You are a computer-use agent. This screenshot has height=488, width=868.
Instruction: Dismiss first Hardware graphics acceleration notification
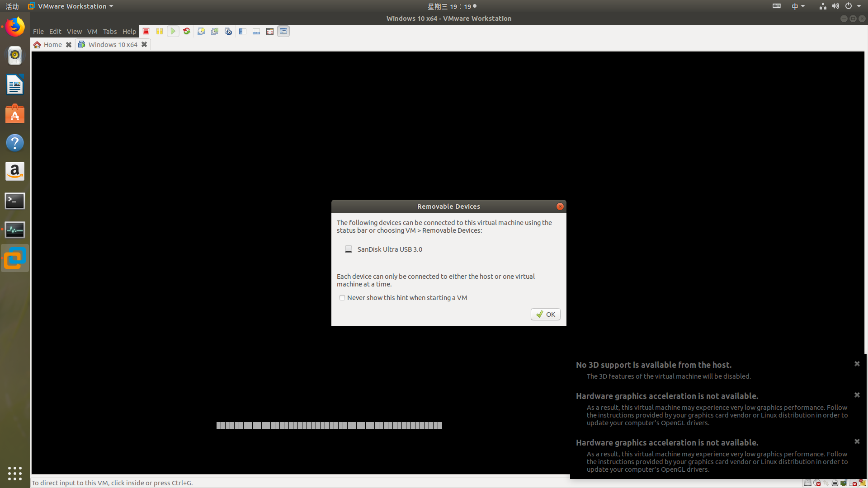click(x=857, y=395)
